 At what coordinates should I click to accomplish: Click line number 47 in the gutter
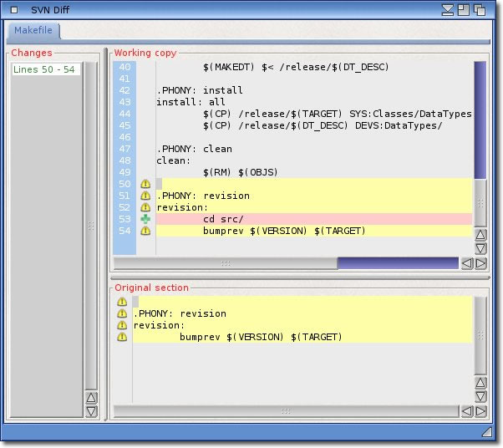pos(124,149)
